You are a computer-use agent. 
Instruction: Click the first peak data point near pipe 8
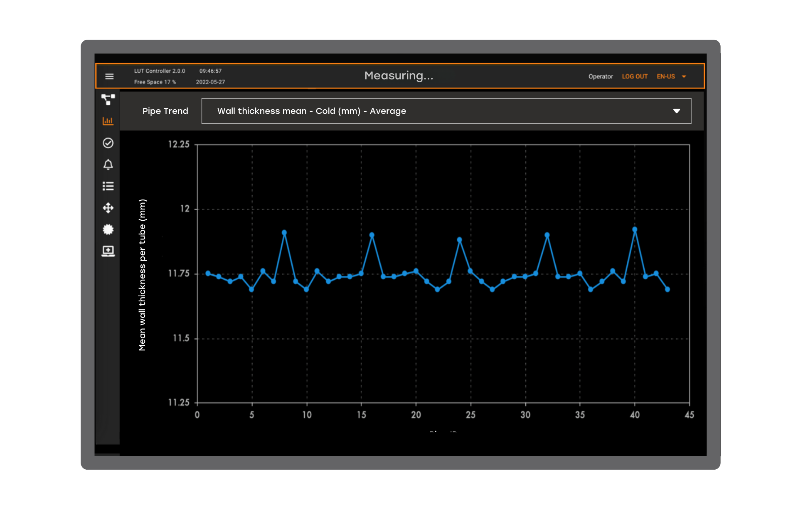[284, 233]
